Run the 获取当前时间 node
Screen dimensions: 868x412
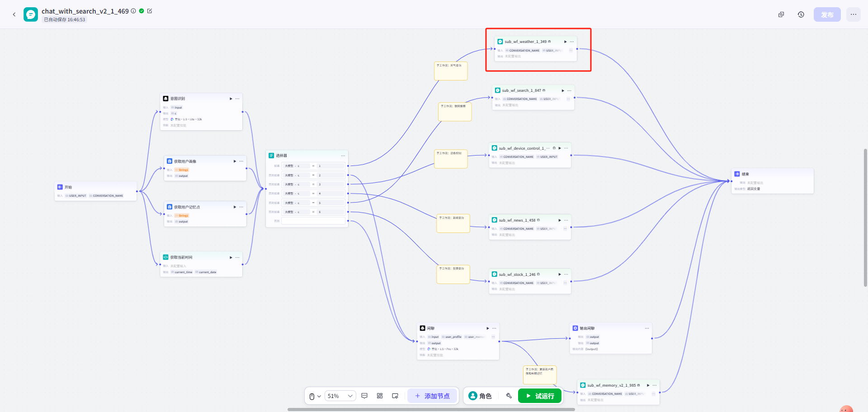point(231,257)
